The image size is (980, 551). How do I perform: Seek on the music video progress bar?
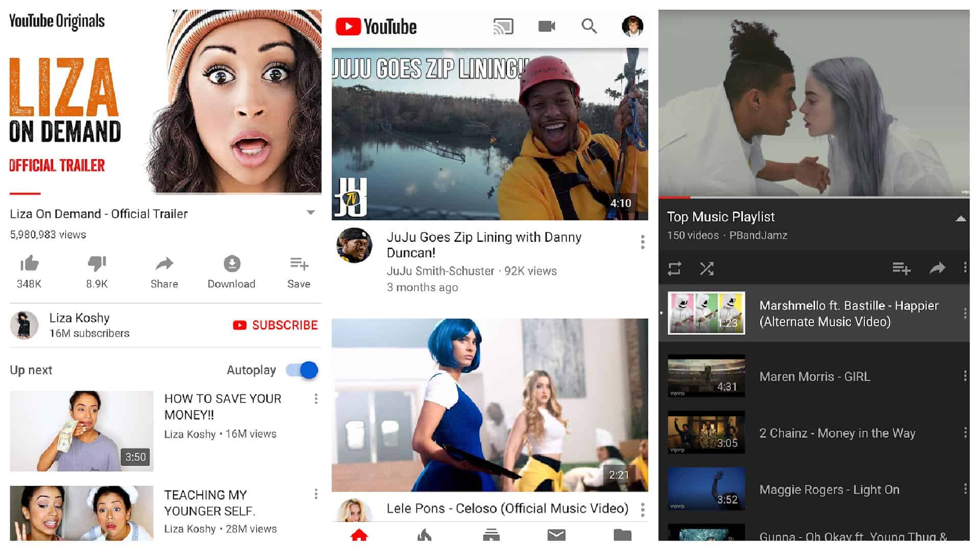(814, 197)
